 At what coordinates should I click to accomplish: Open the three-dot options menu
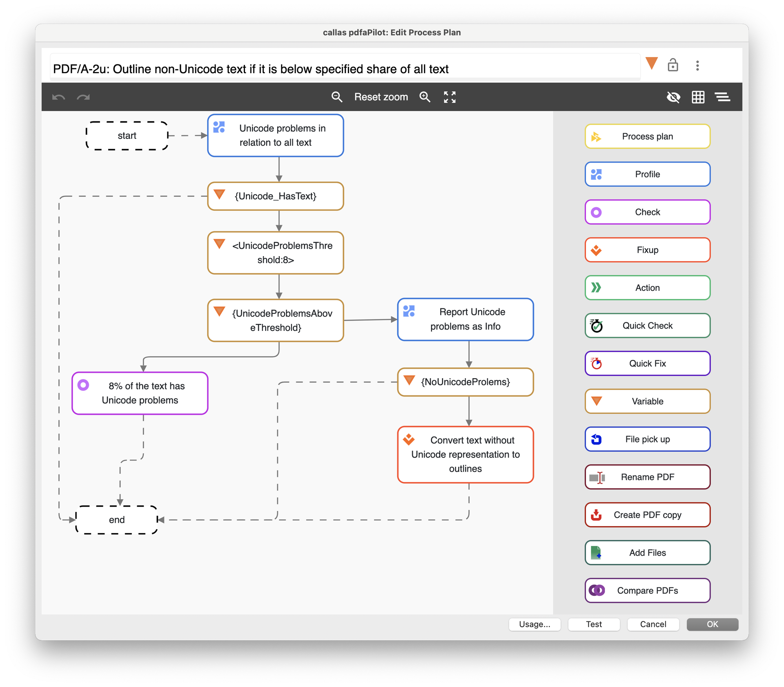pyautogui.click(x=697, y=65)
